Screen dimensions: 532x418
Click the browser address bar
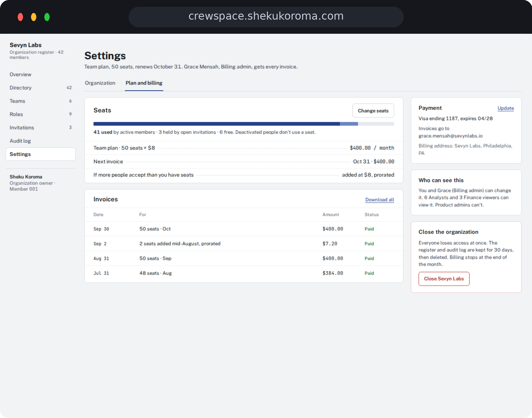[x=266, y=17]
